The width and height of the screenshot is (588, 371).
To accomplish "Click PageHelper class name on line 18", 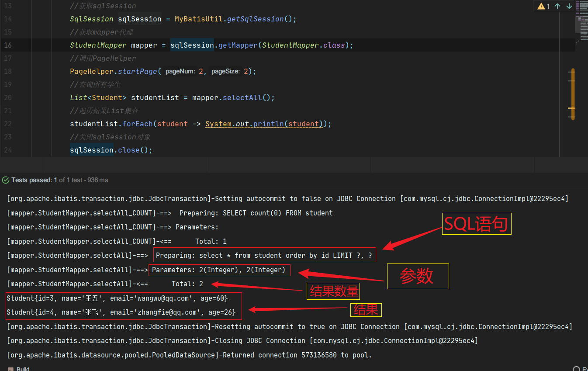I will coord(92,72).
